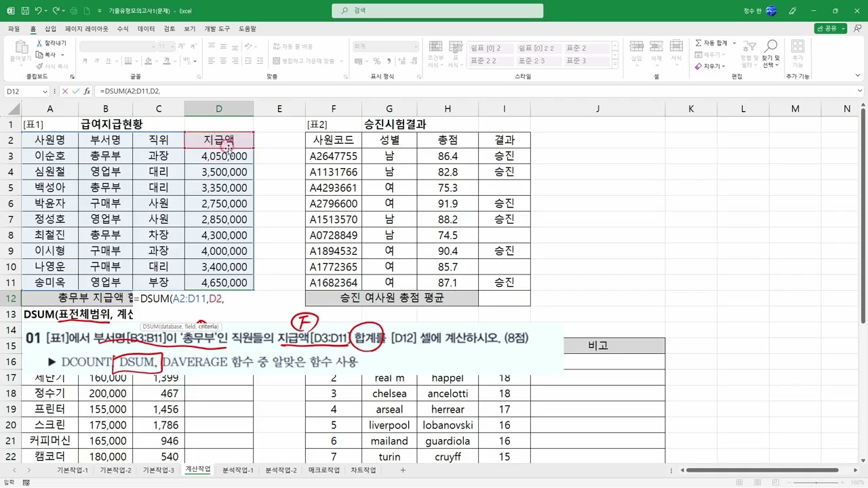
Task: Redo action with the quick access toolbar arrow
Action: tap(56, 11)
